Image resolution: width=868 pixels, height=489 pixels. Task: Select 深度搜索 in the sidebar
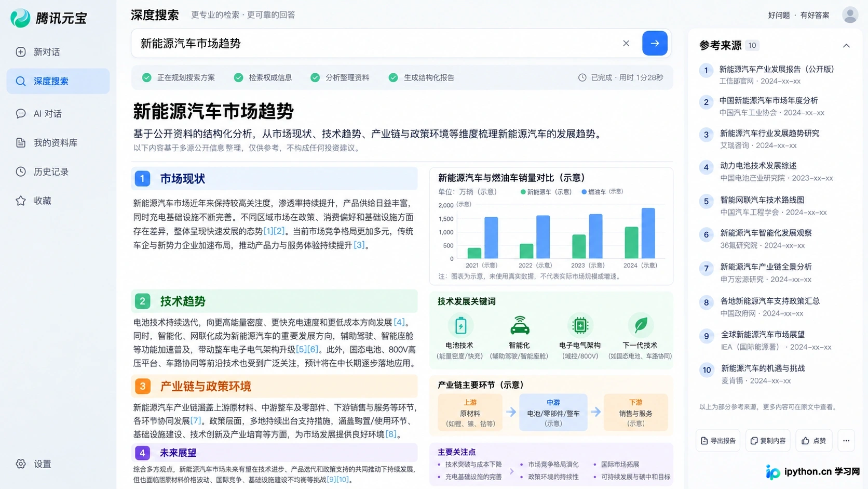pyautogui.click(x=58, y=81)
